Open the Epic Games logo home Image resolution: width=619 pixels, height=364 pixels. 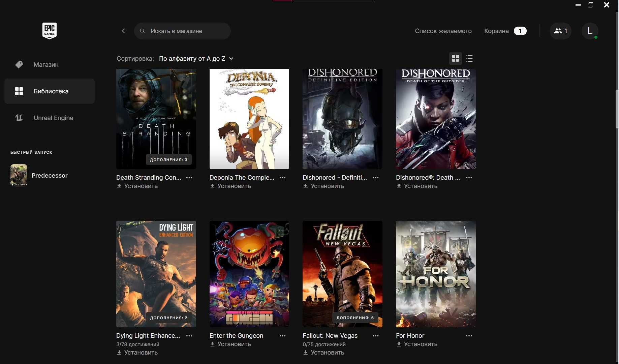[x=49, y=31]
